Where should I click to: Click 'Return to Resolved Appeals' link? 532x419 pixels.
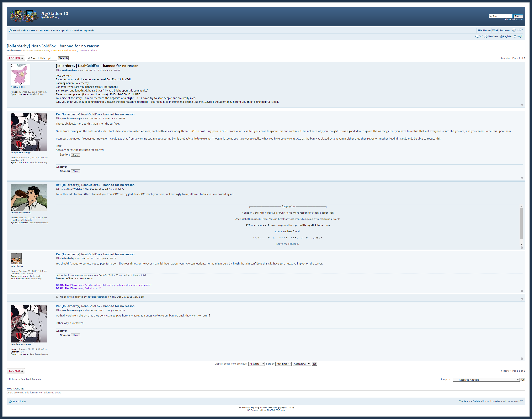point(25,379)
